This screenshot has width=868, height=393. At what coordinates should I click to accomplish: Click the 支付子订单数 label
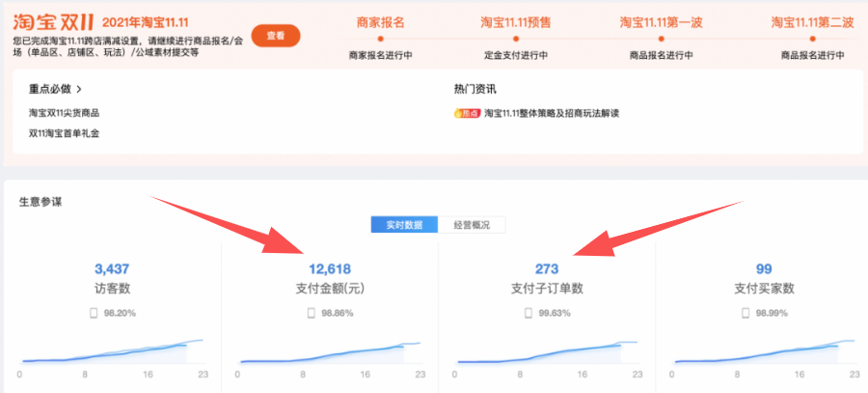(547, 289)
